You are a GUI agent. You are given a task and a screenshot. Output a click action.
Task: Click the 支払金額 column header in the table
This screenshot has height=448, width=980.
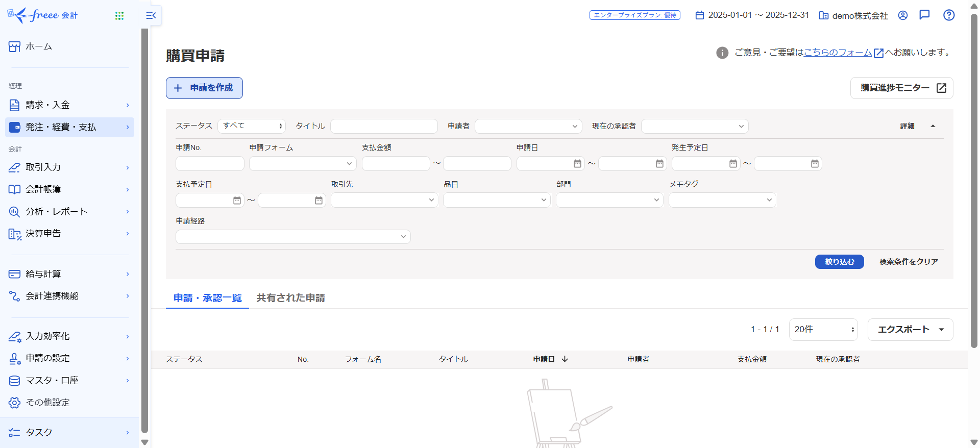click(x=752, y=360)
